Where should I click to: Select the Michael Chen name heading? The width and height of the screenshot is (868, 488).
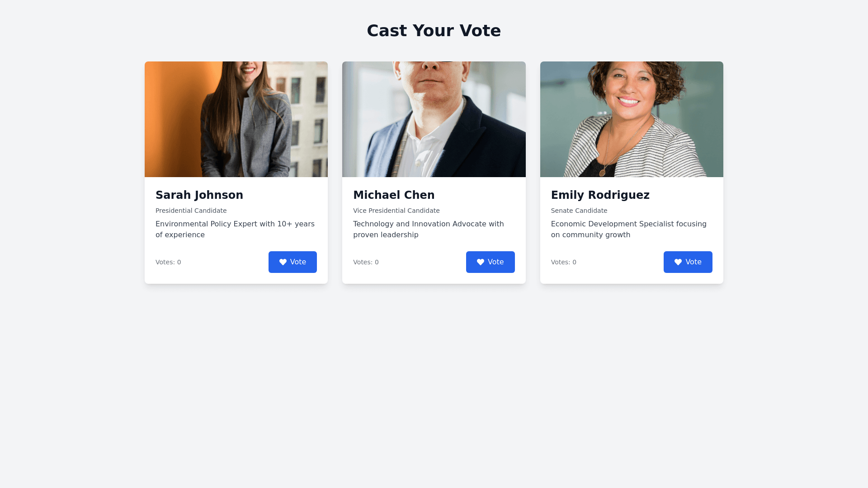(x=394, y=195)
